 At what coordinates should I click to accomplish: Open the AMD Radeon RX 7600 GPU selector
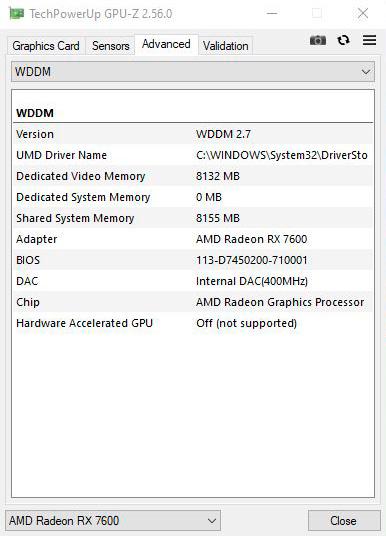tap(113, 521)
